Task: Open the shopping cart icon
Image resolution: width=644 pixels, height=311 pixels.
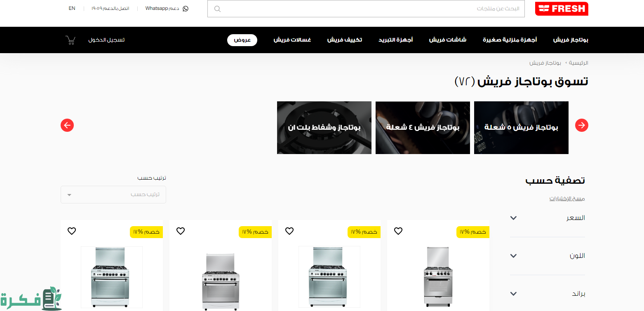Action: point(71,40)
